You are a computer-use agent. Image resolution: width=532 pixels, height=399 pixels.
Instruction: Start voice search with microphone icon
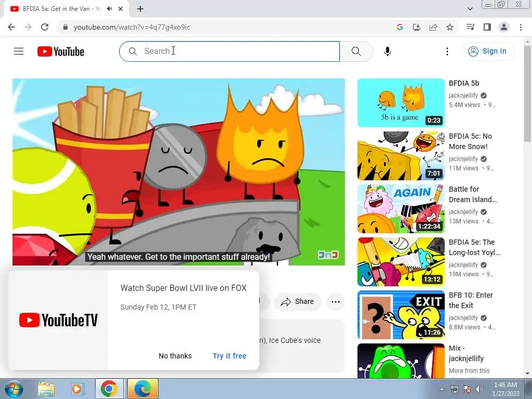[388, 51]
